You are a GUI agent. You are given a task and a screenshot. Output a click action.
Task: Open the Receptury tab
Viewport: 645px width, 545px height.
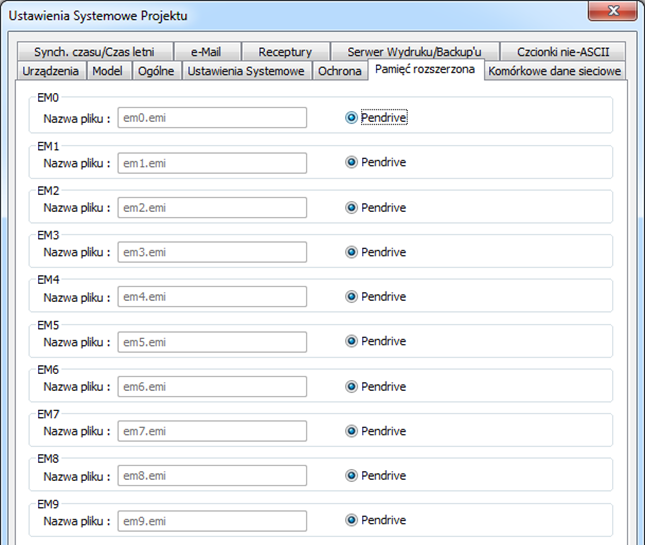point(285,52)
